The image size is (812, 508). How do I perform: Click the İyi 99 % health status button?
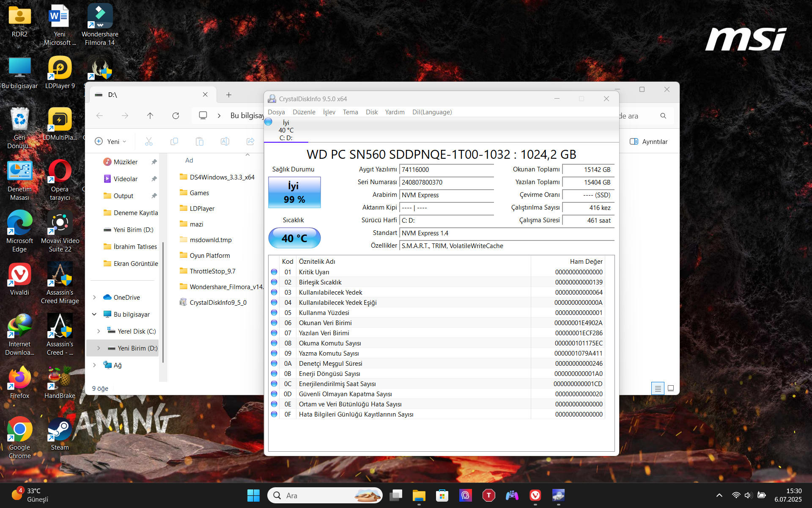[x=294, y=193]
